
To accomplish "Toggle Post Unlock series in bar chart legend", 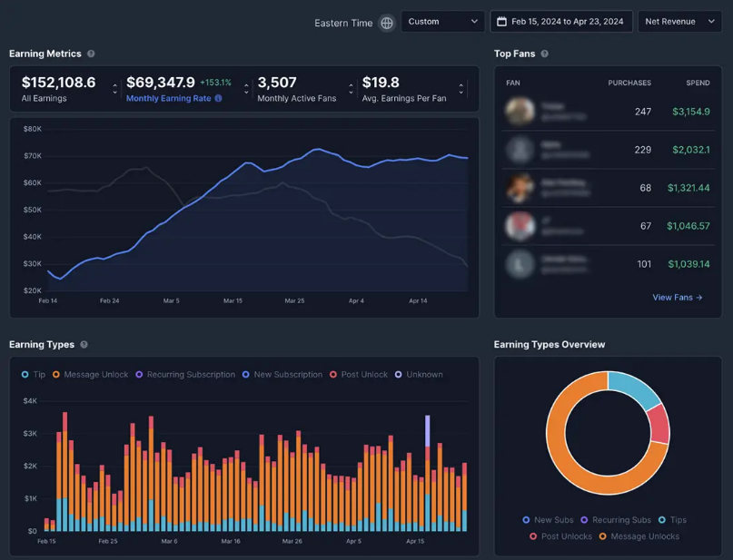I will [358, 374].
